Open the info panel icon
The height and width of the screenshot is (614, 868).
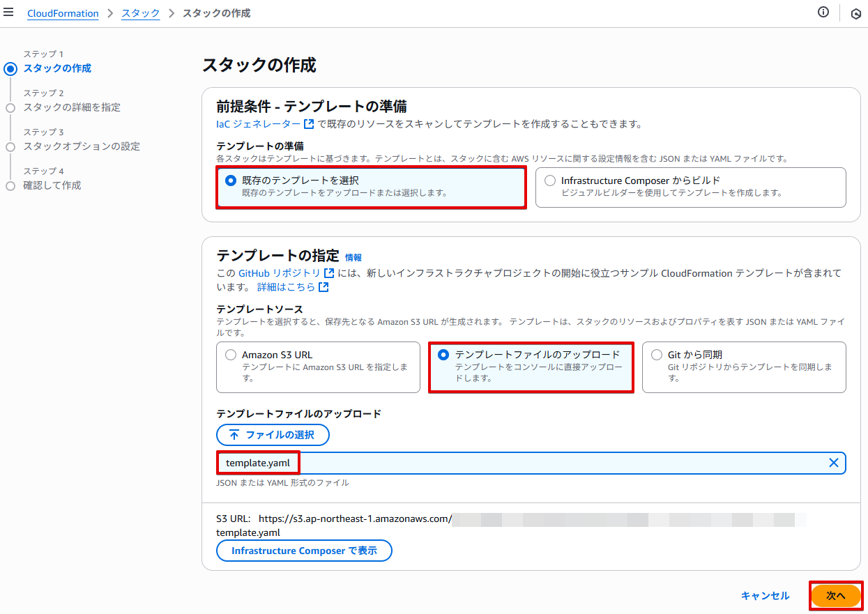823,13
